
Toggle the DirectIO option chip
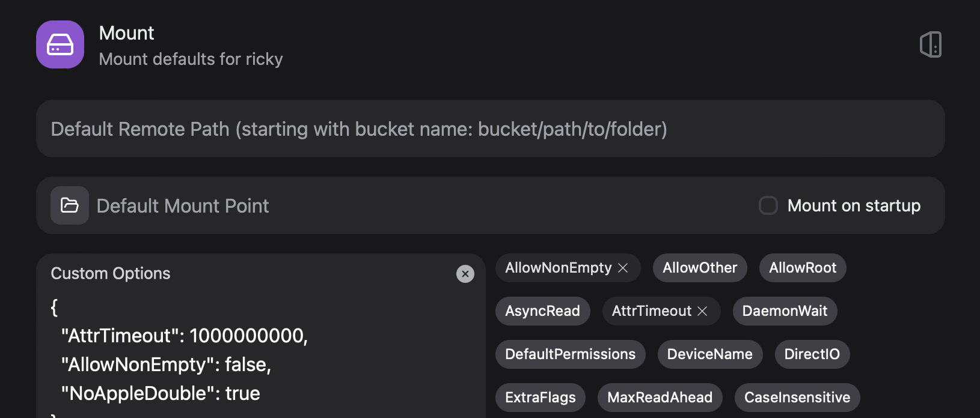click(x=812, y=354)
